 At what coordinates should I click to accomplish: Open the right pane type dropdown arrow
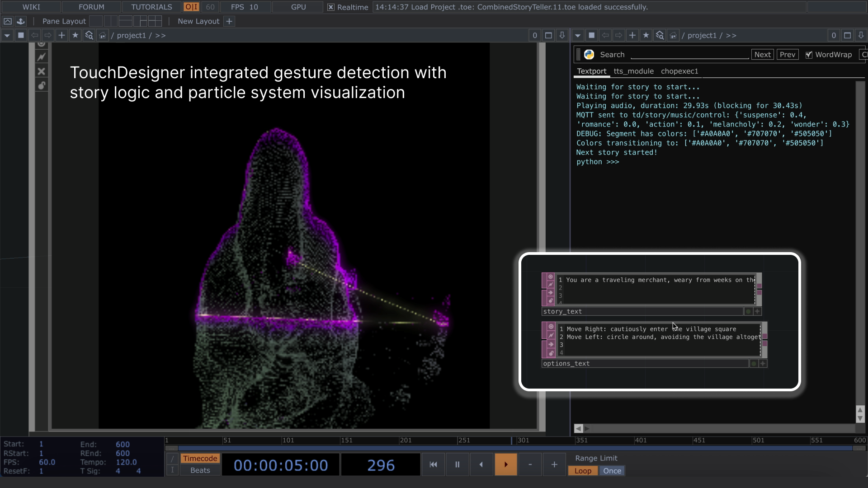point(577,35)
